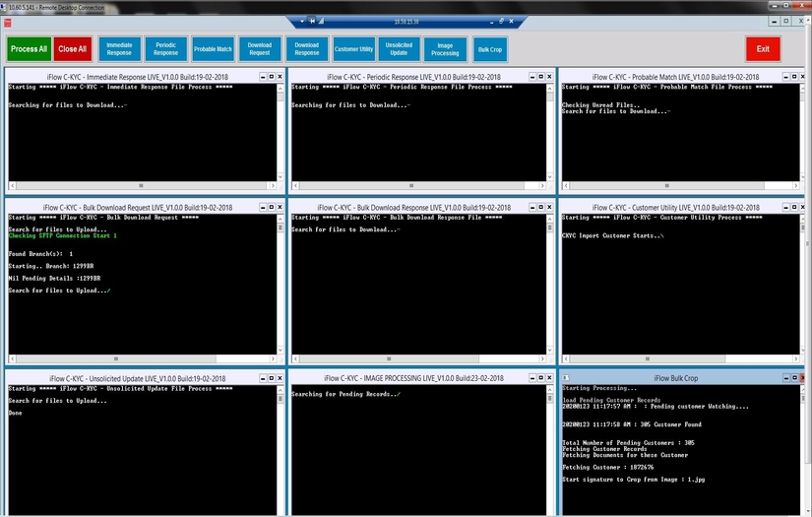Screen dimensions: 812x517
Task: Open the Download Request process
Action: [260, 49]
